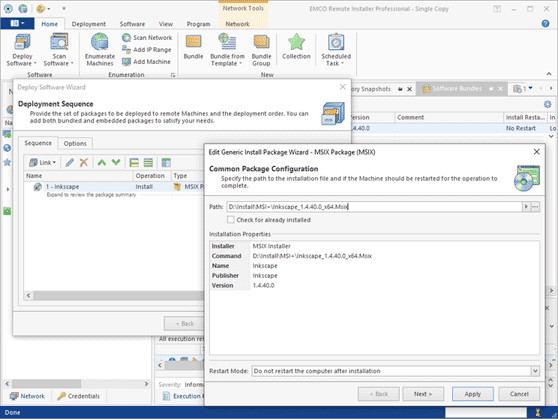558x419 pixels.
Task: Click the collapse all rows icon in Sequence toolbar
Action: pyautogui.click(x=148, y=163)
